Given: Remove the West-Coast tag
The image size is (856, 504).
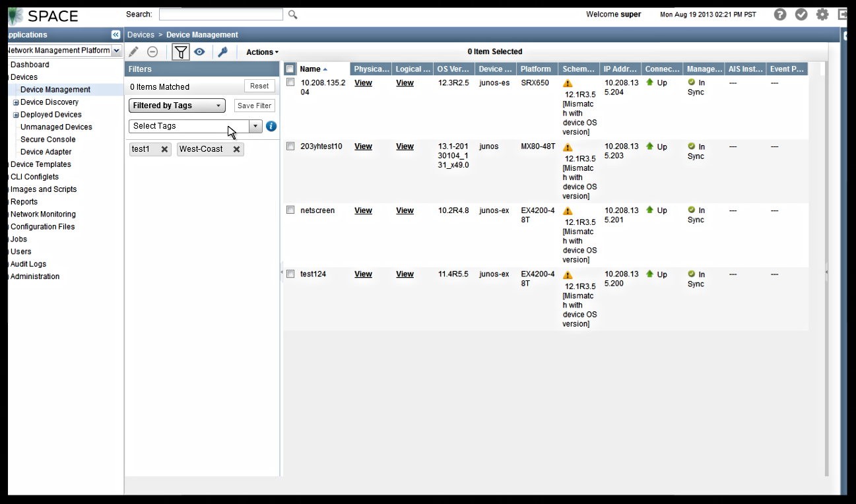Looking at the screenshot, I should (x=236, y=149).
